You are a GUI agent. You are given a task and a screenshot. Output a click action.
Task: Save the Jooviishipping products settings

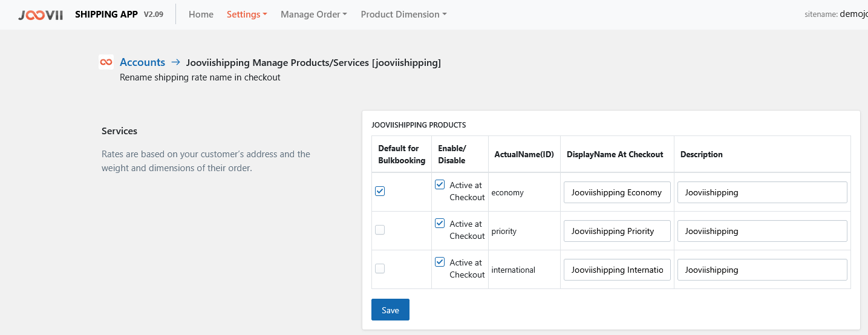point(390,310)
